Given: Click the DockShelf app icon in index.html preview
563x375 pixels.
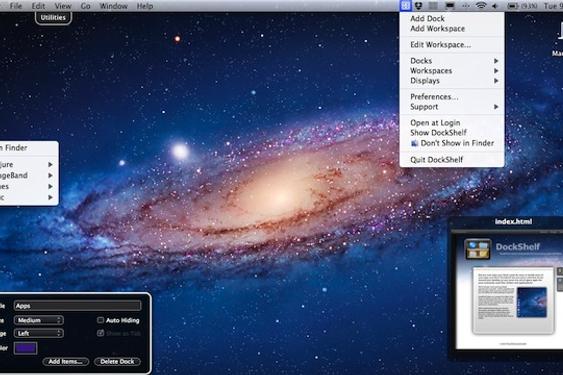Looking at the screenshot, I should point(477,249).
